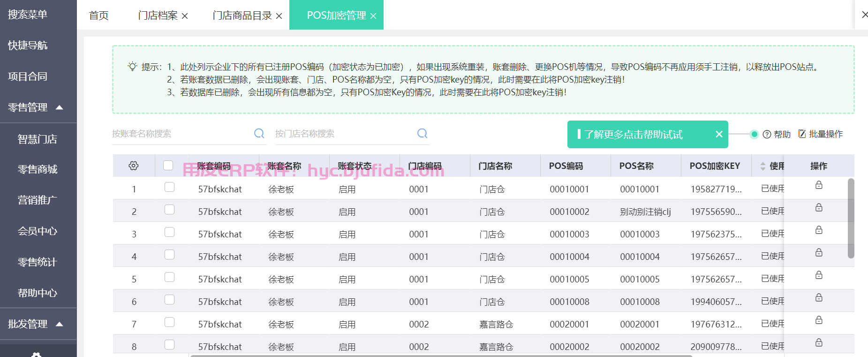Image resolution: width=868 pixels, height=357 pixels.
Task: Check the checkbox for row 8
Action: point(170,345)
